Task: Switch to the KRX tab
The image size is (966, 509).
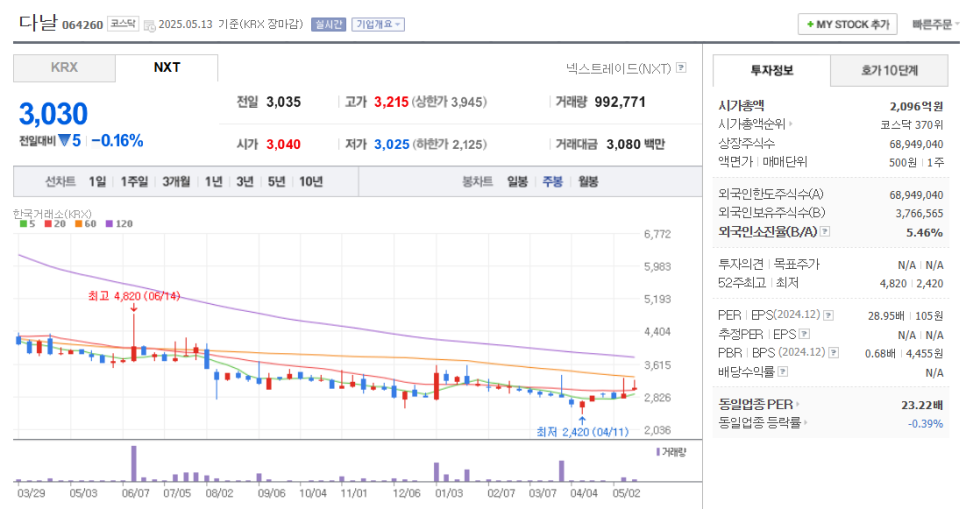Action: [64, 68]
